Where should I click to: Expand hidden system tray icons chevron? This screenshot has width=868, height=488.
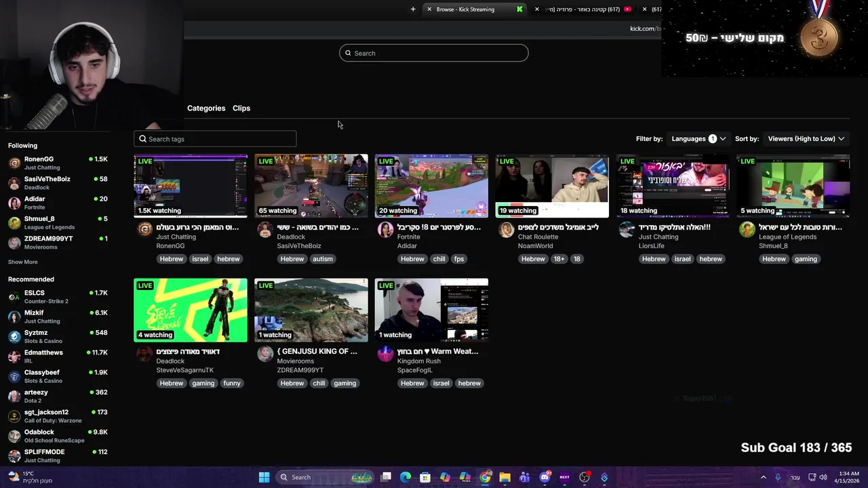point(763,477)
